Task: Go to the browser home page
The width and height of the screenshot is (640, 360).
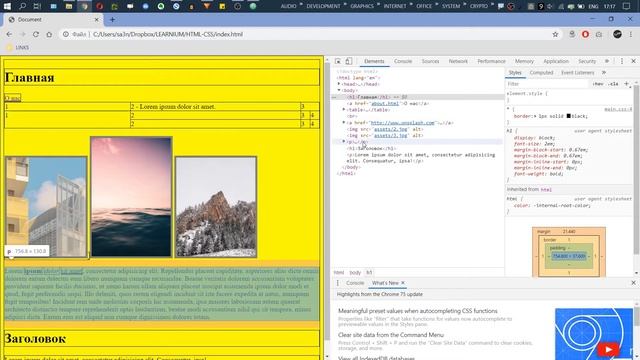Action: click(49, 34)
